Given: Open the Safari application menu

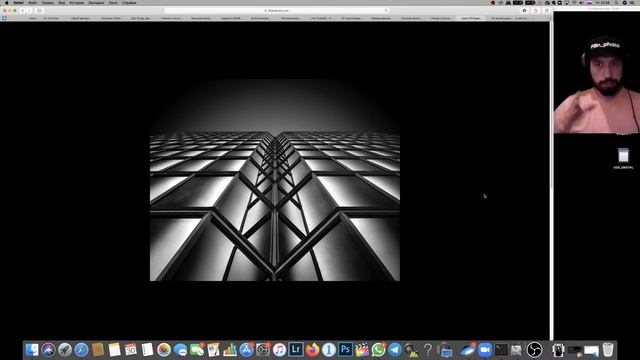Looking at the screenshot, I should click(18, 2).
